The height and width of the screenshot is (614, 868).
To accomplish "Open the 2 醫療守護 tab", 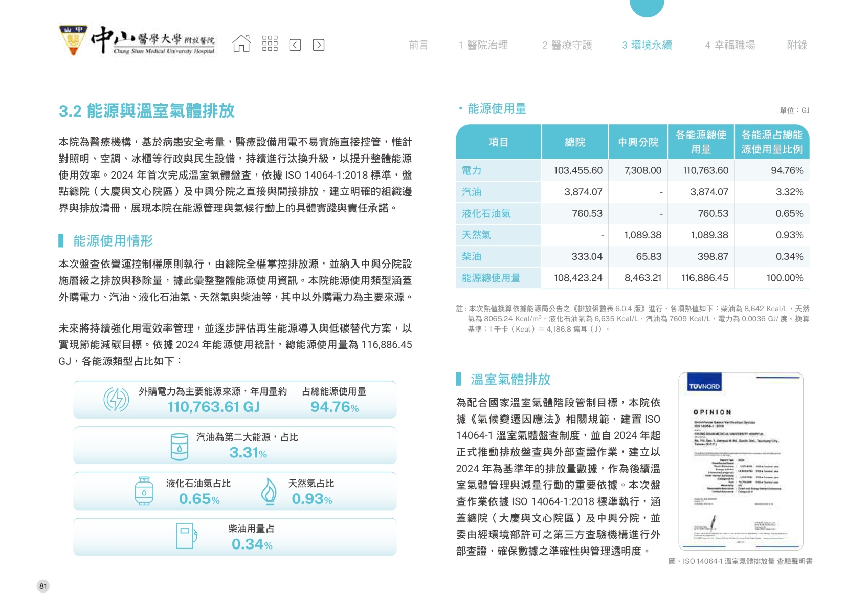I will click(x=567, y=45).
